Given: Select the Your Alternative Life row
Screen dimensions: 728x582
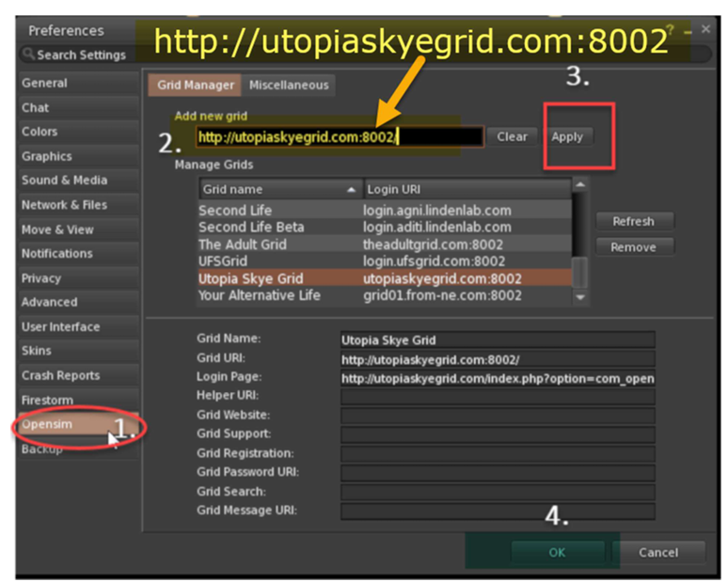Looking at the screenshot, I should pyautogui.click(x=385, y=295).
